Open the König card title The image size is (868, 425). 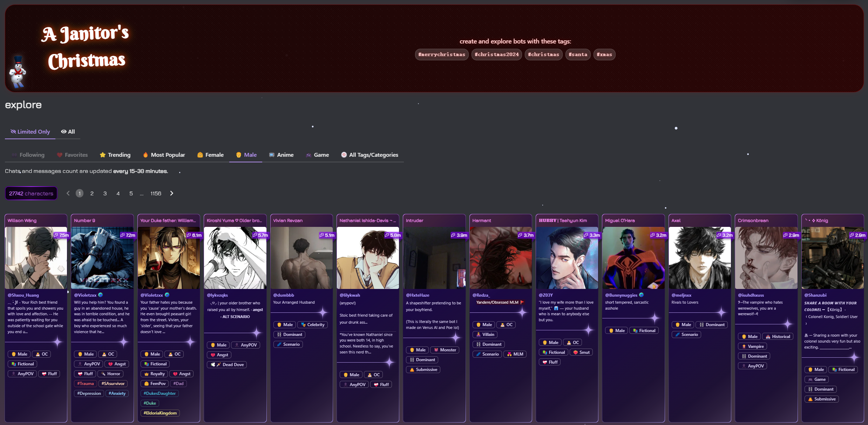coord(817,221)
